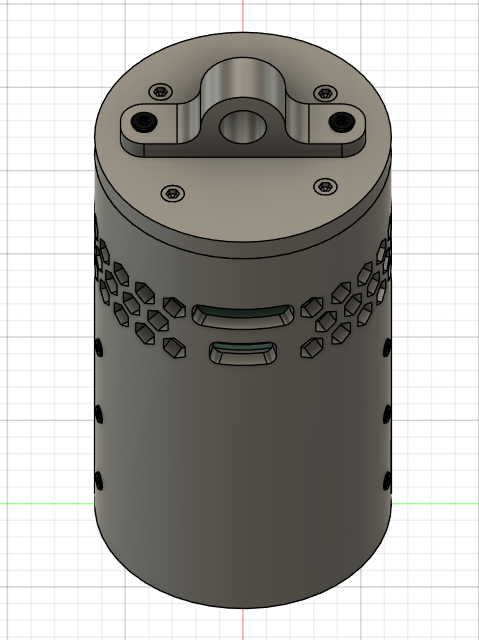This screenshot has width=479, height=640.
Task: Pick the upper-left countersunk lid screw
Action: [161, 91]
